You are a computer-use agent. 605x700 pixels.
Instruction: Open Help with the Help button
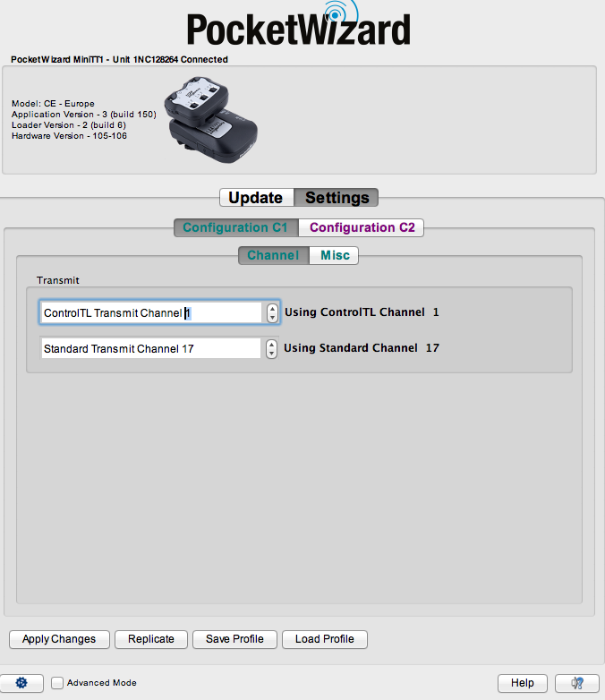(523, 683)
